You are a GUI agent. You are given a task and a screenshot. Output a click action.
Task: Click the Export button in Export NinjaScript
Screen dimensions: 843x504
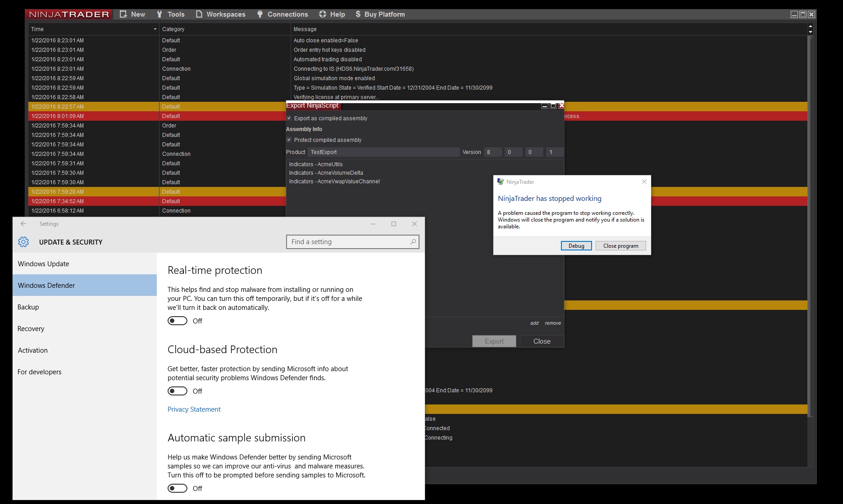[x=494, y=341]
